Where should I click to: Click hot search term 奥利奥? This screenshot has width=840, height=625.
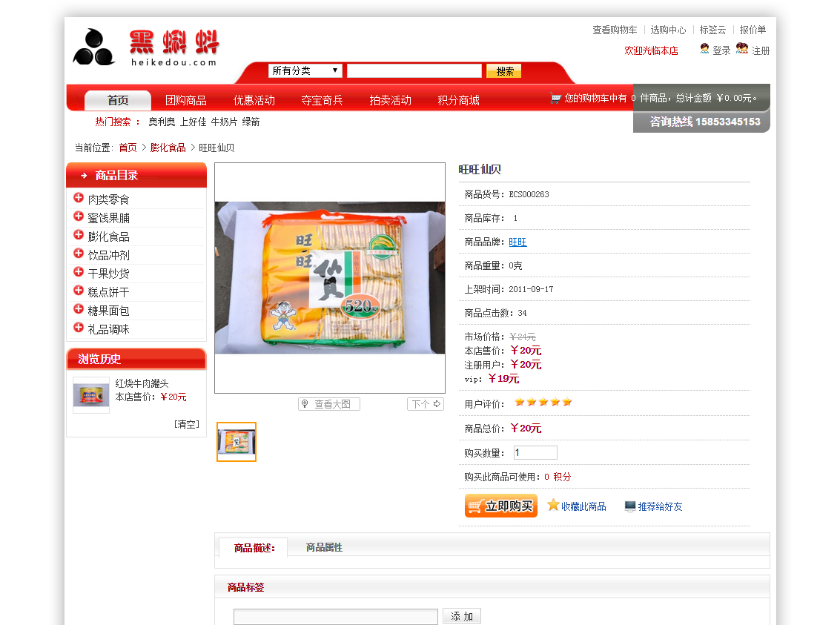(162, 122)
